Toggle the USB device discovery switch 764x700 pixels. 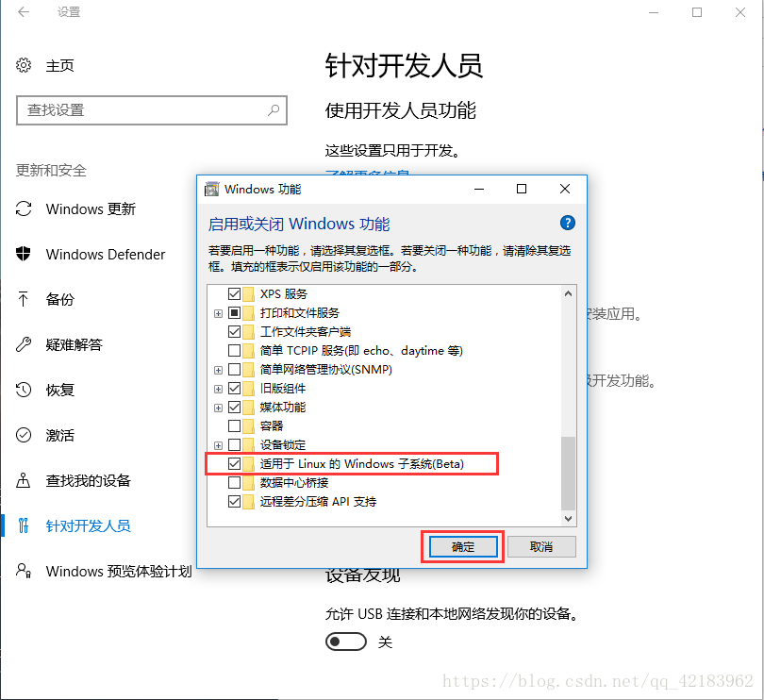[x=346, y=642]
